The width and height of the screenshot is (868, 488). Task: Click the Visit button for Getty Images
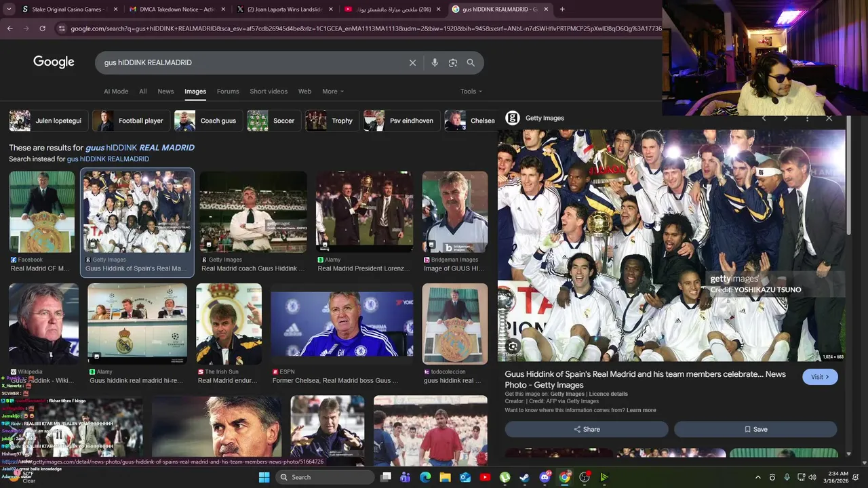(x=820, y=377)
